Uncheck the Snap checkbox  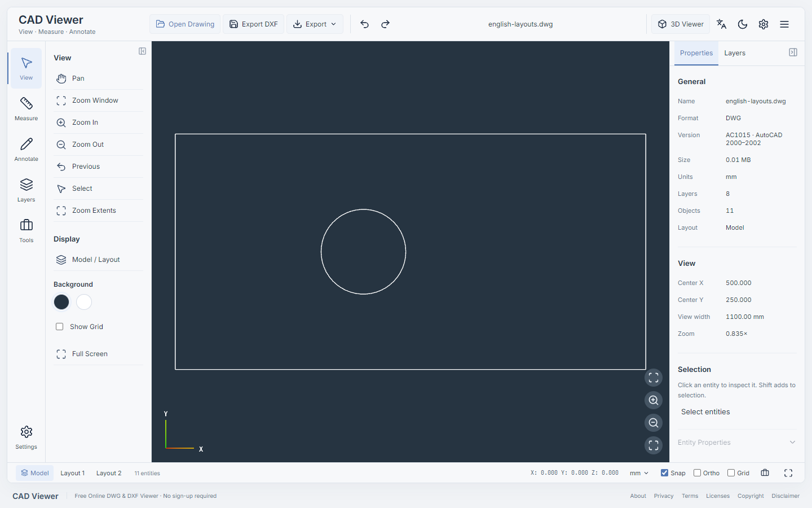click(664, 473)
